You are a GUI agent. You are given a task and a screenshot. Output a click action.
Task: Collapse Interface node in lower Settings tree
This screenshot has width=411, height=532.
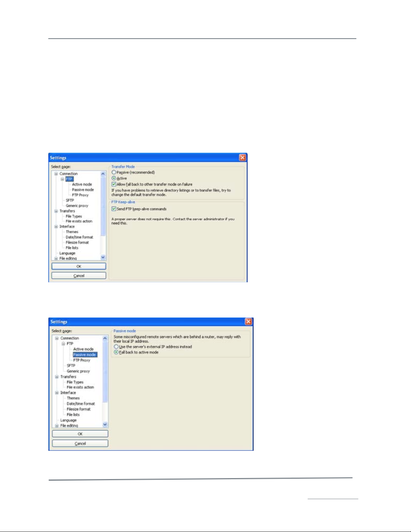pyautogui.click(x=57, y=392)
